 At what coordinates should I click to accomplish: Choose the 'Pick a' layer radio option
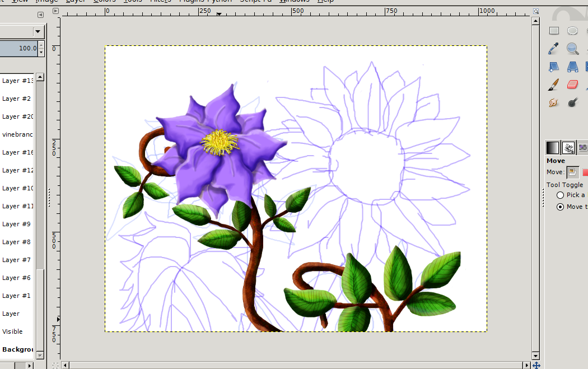click(560, 195)
